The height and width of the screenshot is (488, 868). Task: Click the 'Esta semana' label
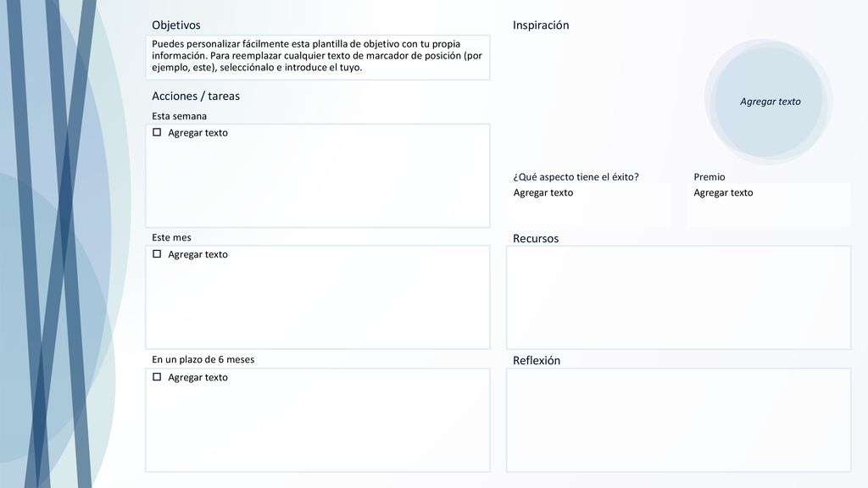coord(180,116)
